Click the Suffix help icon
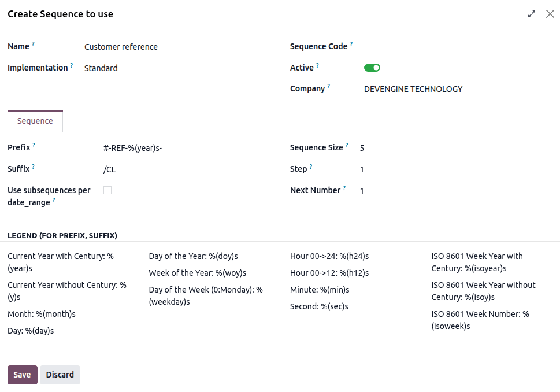560x392 pixels. [32, 165]
